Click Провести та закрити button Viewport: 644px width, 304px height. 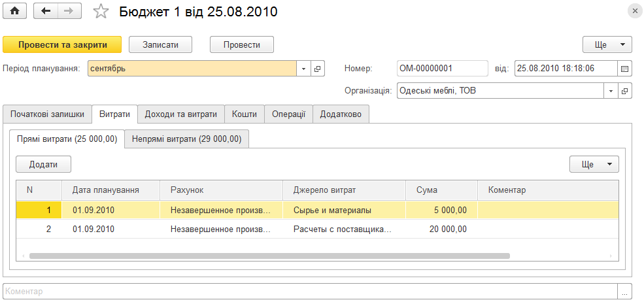coord(62,44)
